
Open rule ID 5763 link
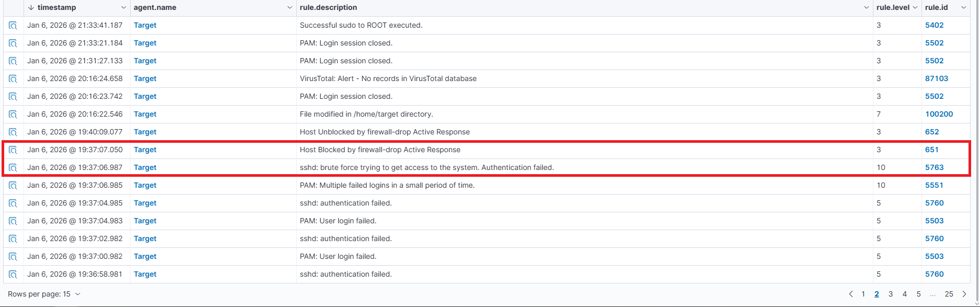click(x=935, y=167)
